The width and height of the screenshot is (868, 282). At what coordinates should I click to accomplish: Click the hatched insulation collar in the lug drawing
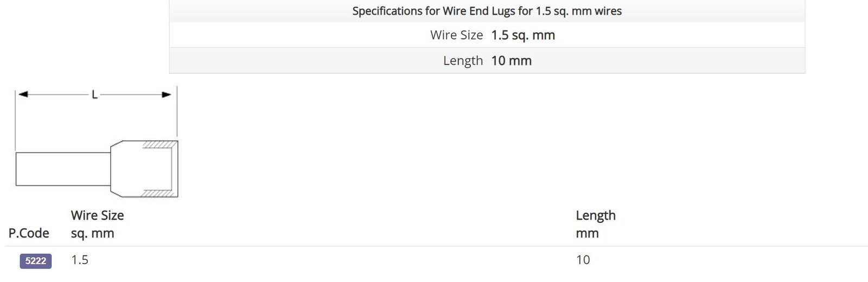(159, 145)
